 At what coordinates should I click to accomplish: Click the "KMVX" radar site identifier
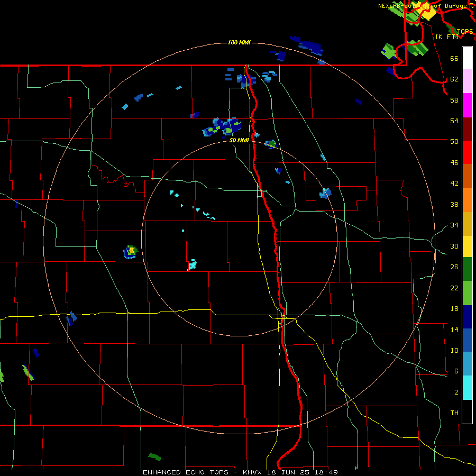click(x=252, y=472)
